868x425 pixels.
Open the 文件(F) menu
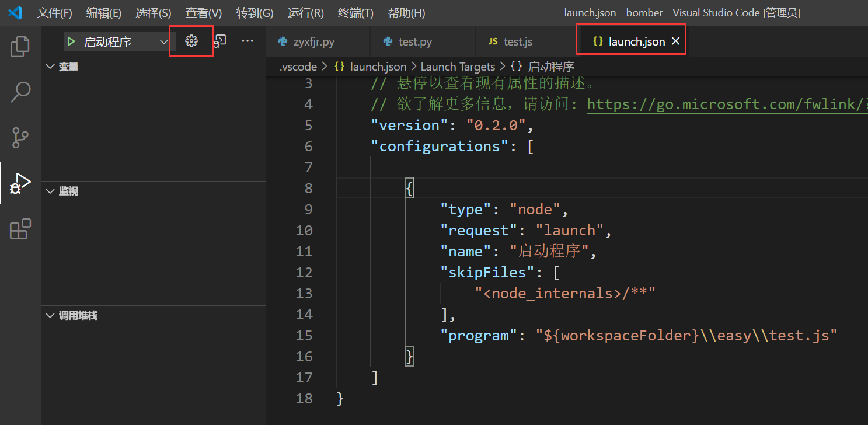click(55, 13)
